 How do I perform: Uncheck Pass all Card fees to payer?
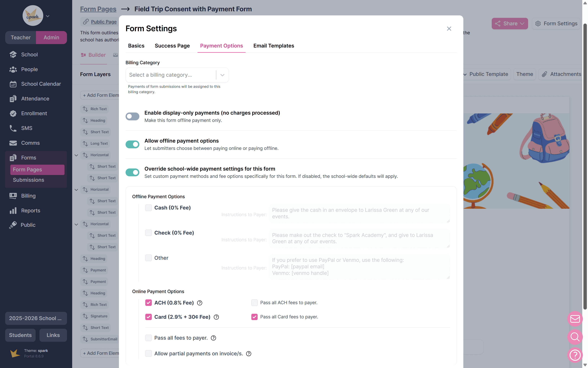tap(254, 317)
